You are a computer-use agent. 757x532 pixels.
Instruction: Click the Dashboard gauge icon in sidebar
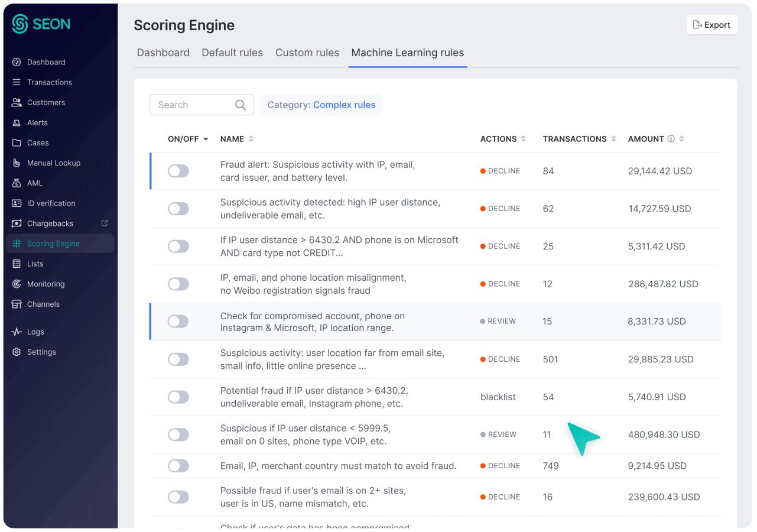point(17,62)
